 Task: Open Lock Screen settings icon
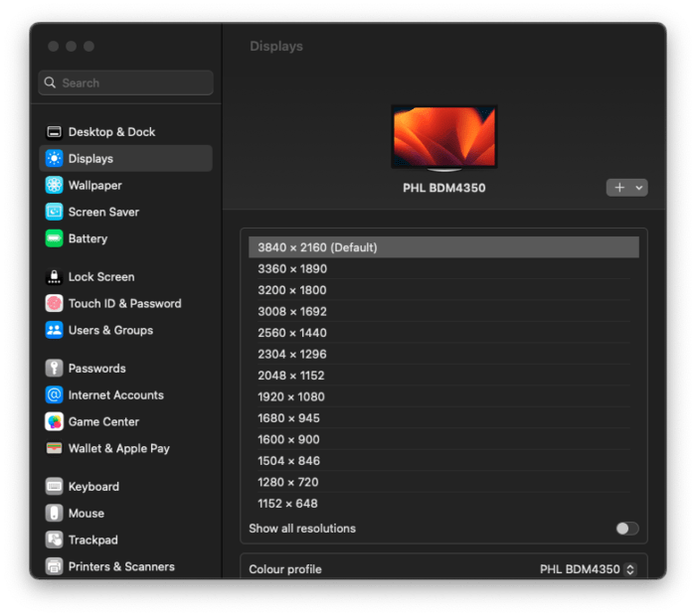(x=54, y=277)
